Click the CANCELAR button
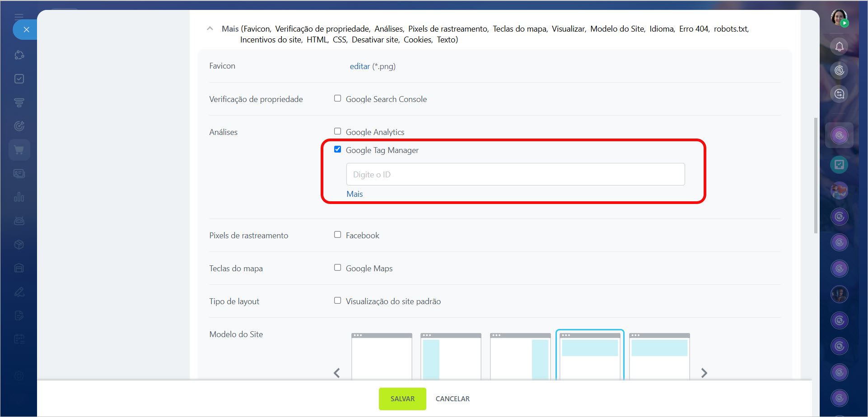Image resolution: width=868 pixels, height=417 pixels. [452, 399]
